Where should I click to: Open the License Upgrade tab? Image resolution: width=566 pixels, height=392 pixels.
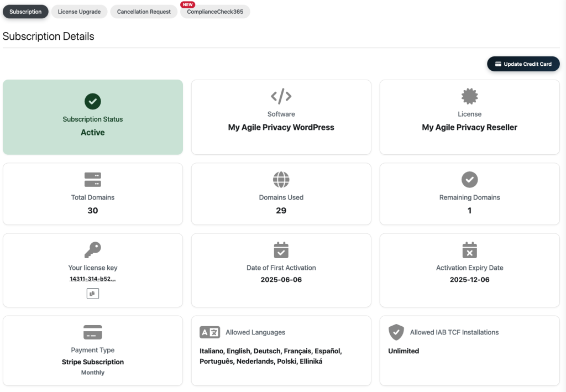pos(79,12)
